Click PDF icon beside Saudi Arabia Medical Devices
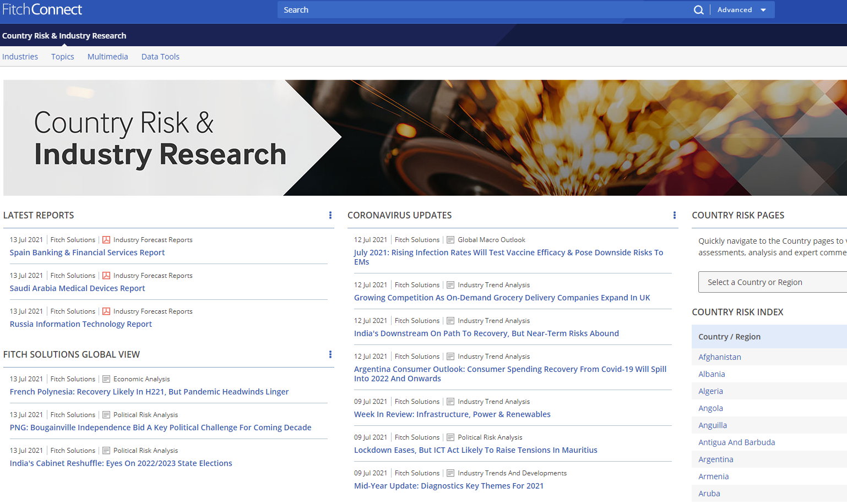 click(x=106, y=276)
